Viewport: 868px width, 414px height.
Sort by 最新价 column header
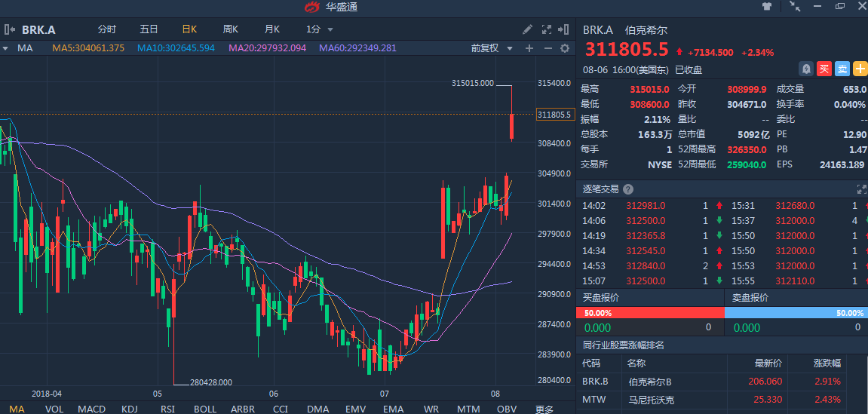(768, 363)
